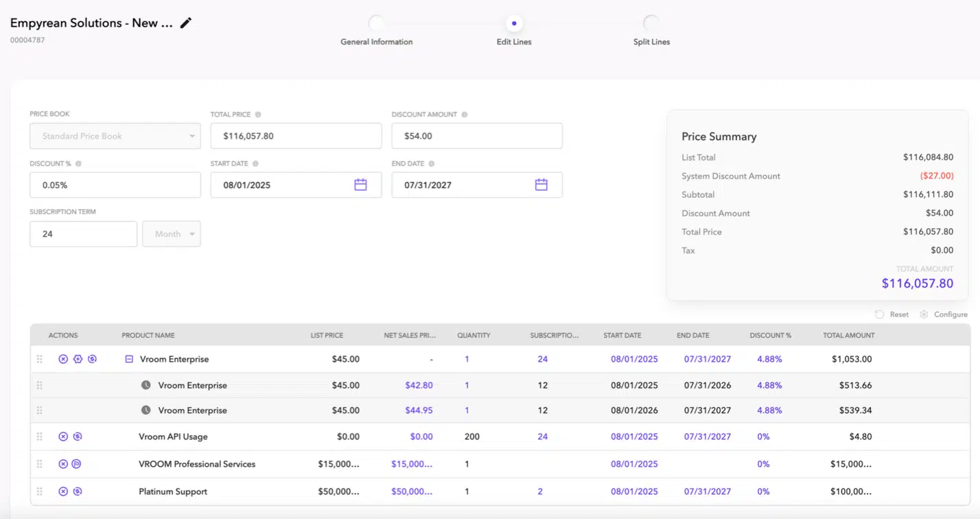Click the Start Date field showing 08/01/2025
Viewport: 980px width, 519px height.
tap(296, 185)
